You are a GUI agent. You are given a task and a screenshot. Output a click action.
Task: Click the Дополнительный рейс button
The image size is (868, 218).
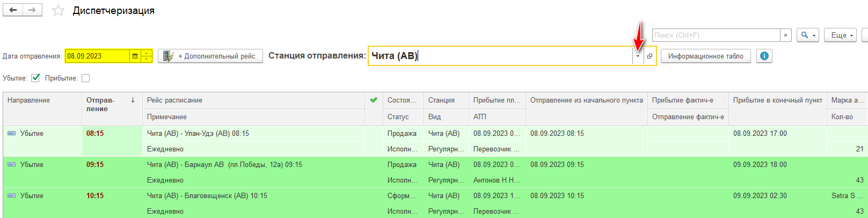(210, 56)
